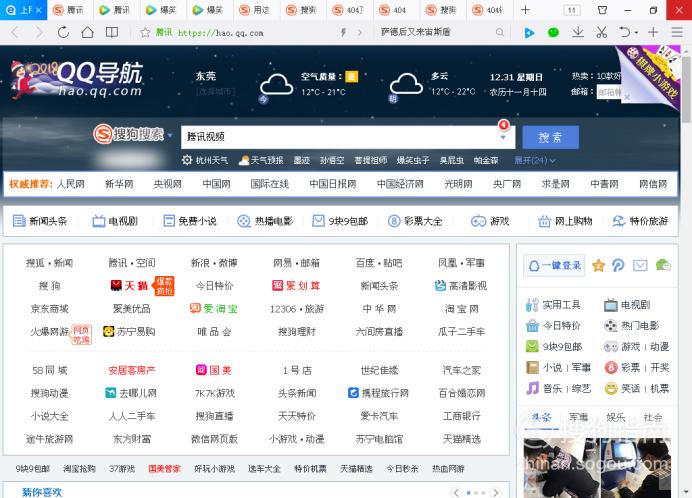Open the dropdown arrow next to undo icon
This screenshot has height=498, width=692.
(x=636, y=33)
